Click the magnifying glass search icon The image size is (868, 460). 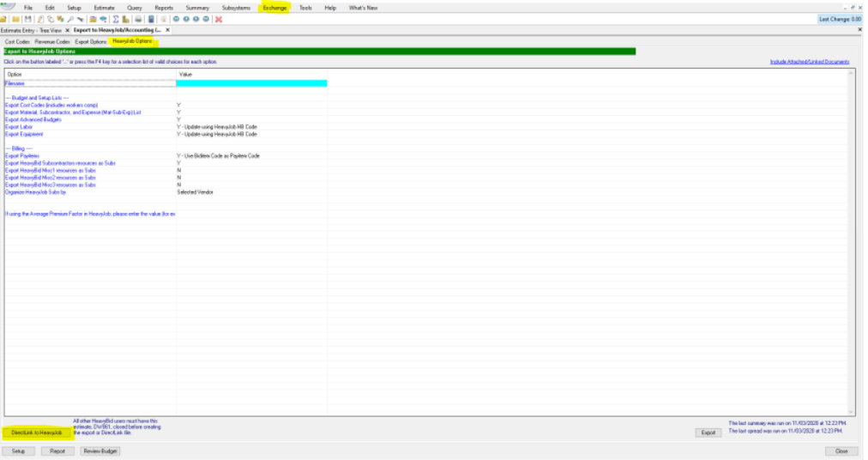point(70,19)
